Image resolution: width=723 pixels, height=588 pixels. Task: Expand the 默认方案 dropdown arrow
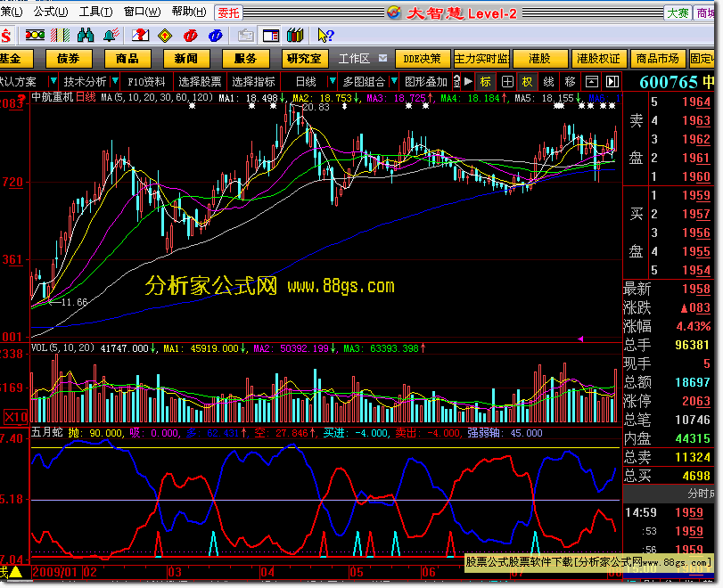53,81
